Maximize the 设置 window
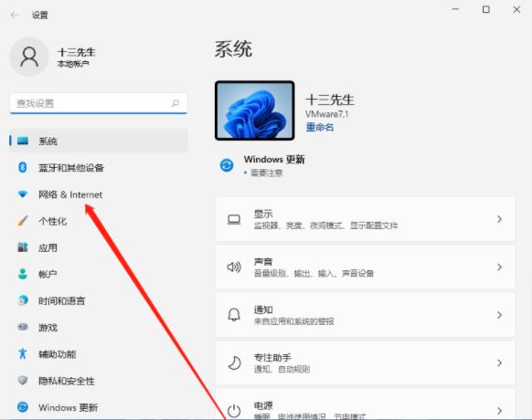532x420 pixels. point(486,9)
